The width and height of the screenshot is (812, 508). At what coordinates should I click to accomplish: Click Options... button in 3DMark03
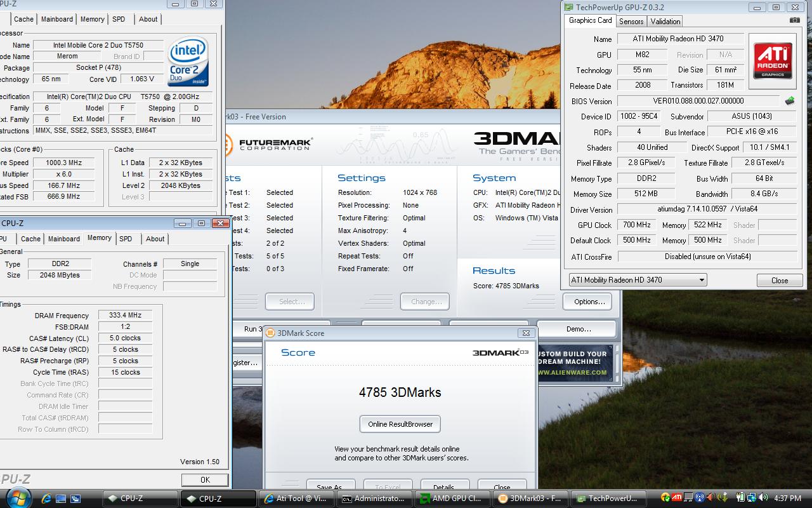(x=587, y=302)
